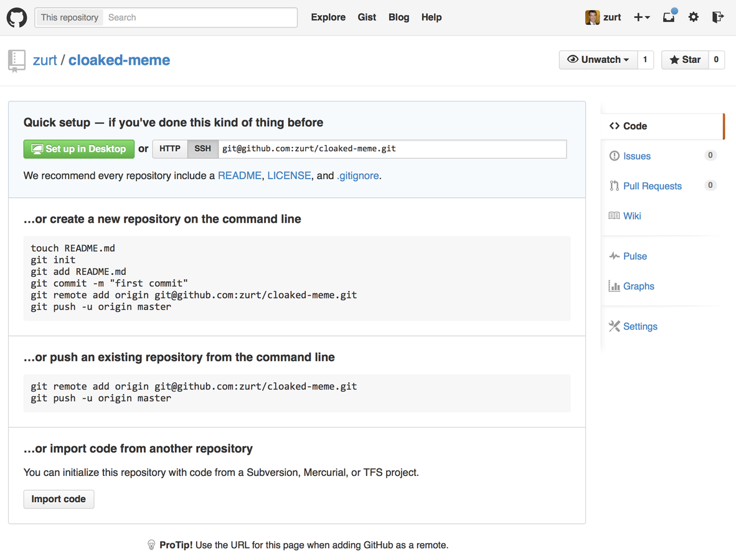Click the 'touch README.md' code line
Screen dimensions: 736x560
[73, 248]
